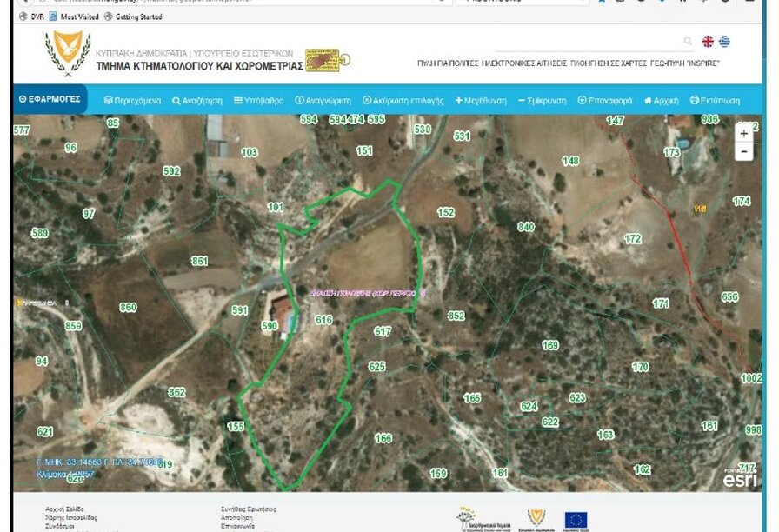Click parcel label 861 on map
Image resolution: width=779 pixels, height=532 pixels.
pos(199,261)
